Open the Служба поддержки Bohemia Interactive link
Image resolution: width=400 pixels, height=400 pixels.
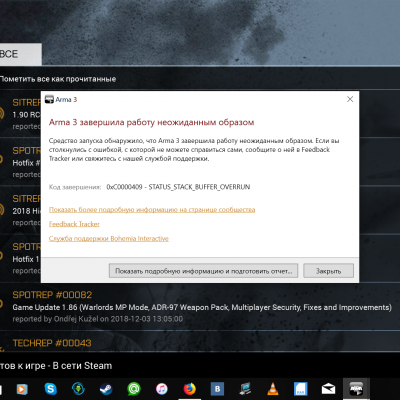109,238
